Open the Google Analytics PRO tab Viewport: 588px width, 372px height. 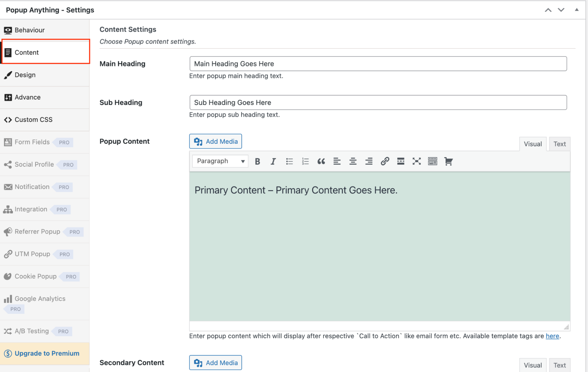click(x=45, y=304)
